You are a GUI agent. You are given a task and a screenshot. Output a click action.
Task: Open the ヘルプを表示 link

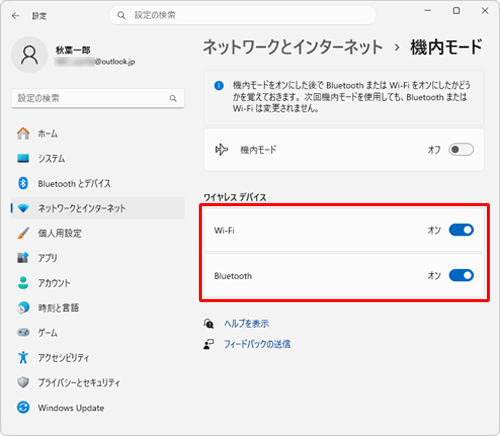(246, 324)
